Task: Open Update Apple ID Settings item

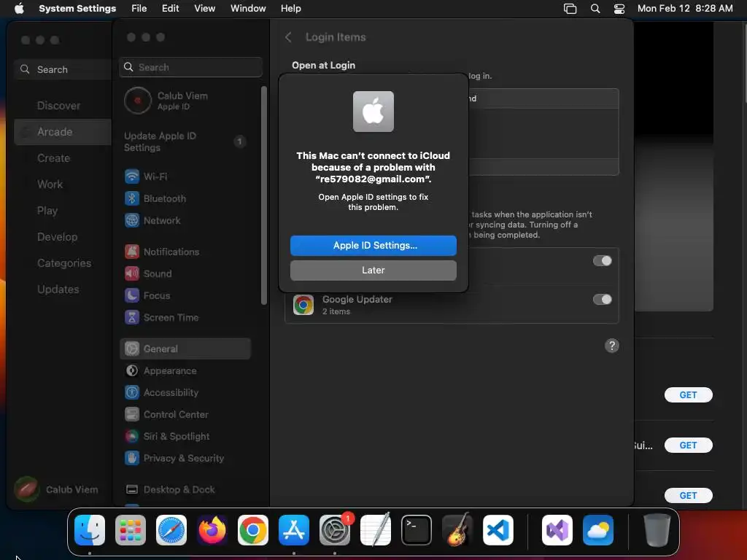Action: (x=185, y=142)
